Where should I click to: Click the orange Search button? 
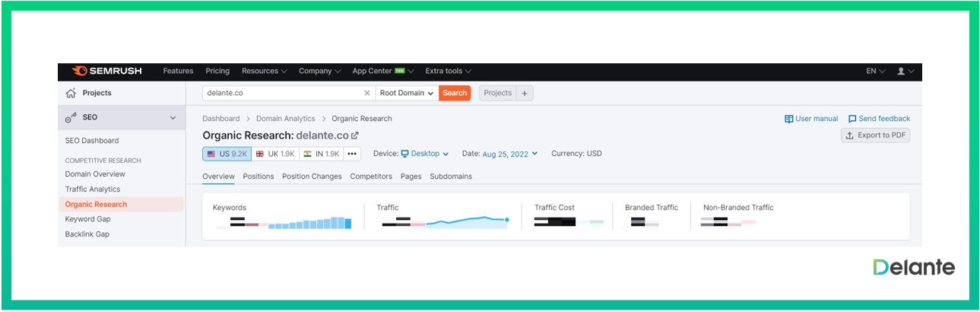(455, 93)
